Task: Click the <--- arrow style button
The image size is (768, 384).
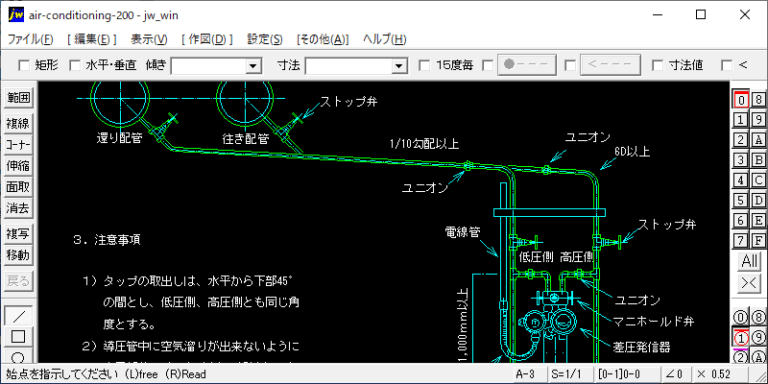Action: 610,65
